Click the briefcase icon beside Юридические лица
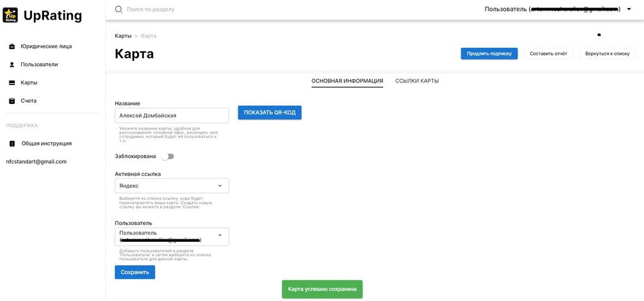The image size is (644, 301). [12, 47]
